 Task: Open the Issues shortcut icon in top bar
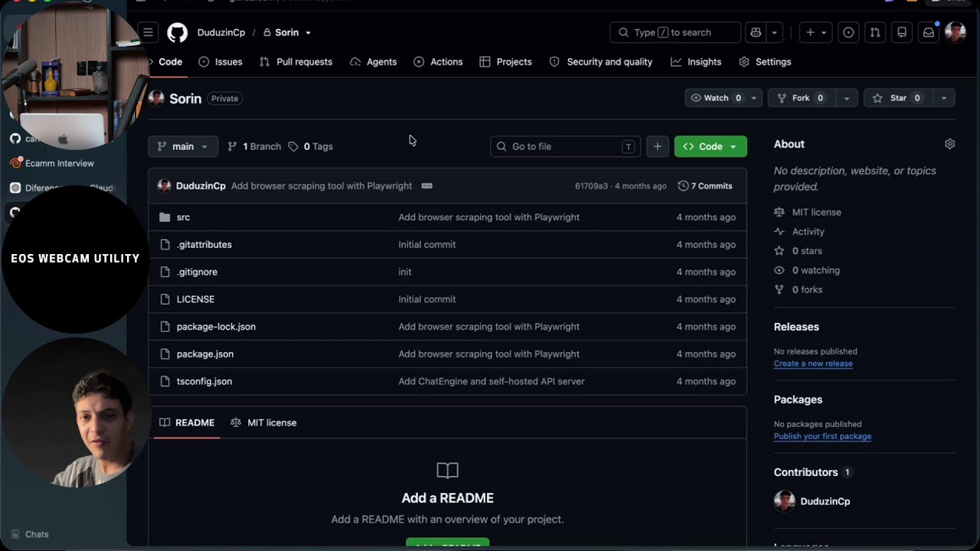[848, 32]
